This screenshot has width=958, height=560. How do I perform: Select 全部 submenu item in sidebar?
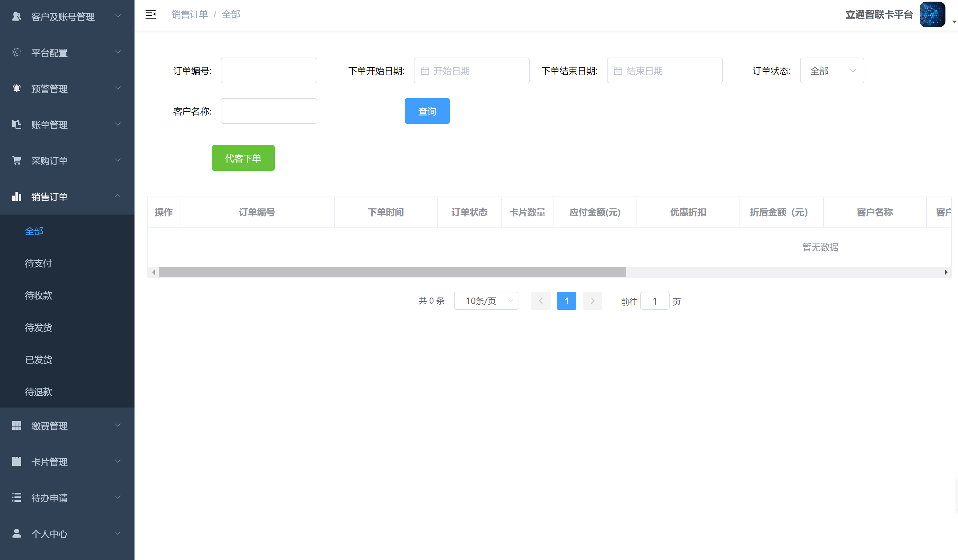[67, 231]
